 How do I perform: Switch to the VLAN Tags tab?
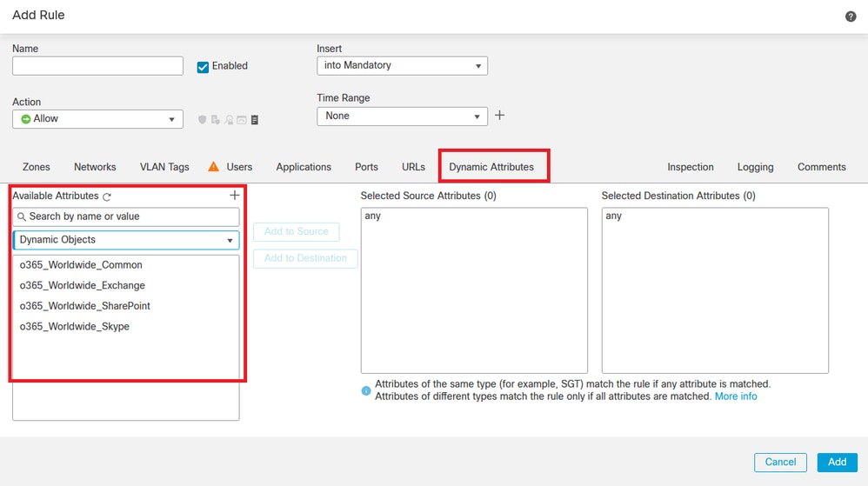(164, 167)
